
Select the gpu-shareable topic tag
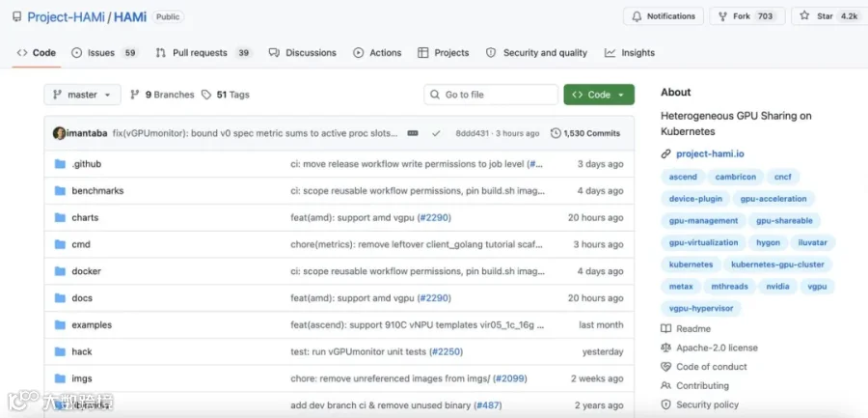click(784, 221)
